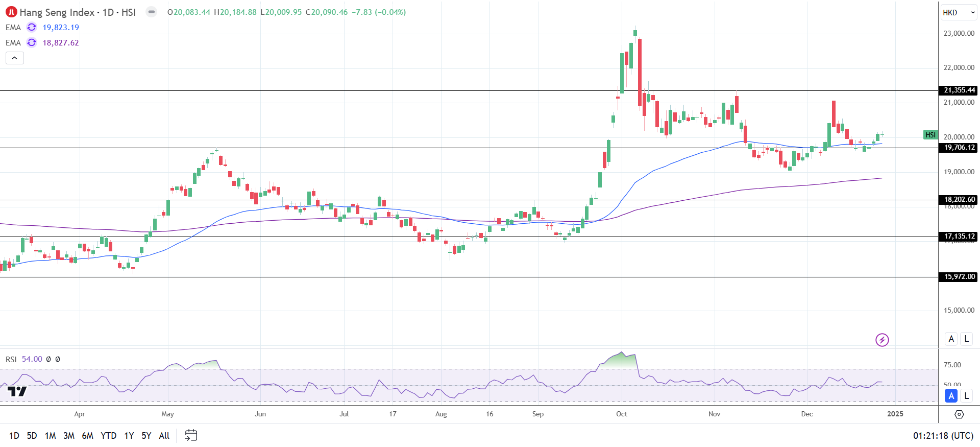Open chart settings gear icon
980x447 pixels.
[x=959, y=414]
